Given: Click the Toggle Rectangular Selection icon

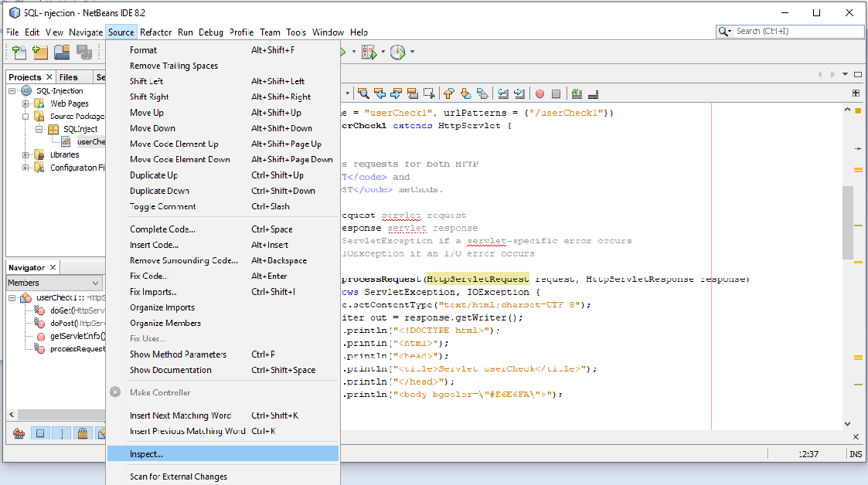Looking at the screenshot, I should [x=428, y=93].
